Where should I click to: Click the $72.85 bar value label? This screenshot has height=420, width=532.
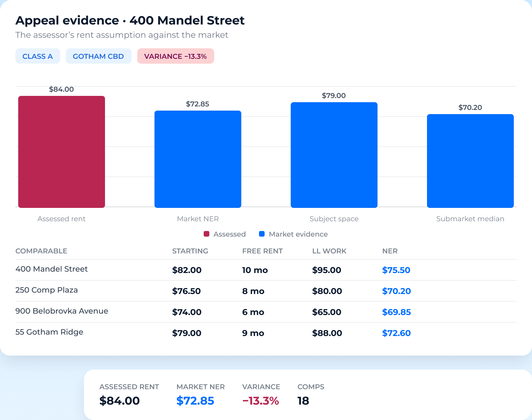coord(198,104)
